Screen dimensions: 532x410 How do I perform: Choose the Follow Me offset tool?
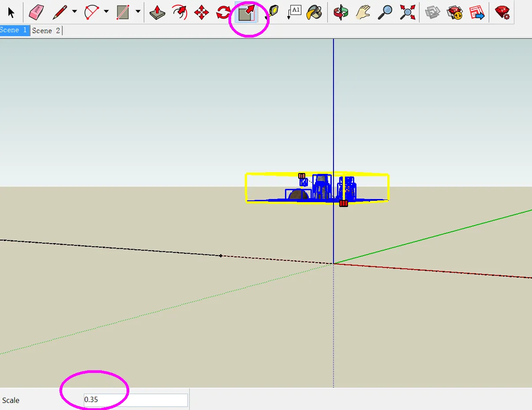(180, 12)
